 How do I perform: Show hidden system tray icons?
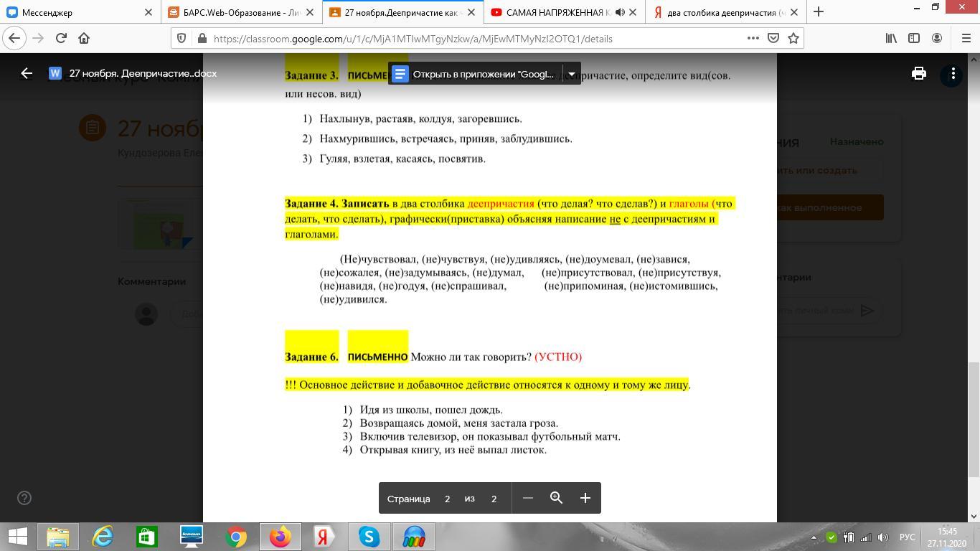814,537
